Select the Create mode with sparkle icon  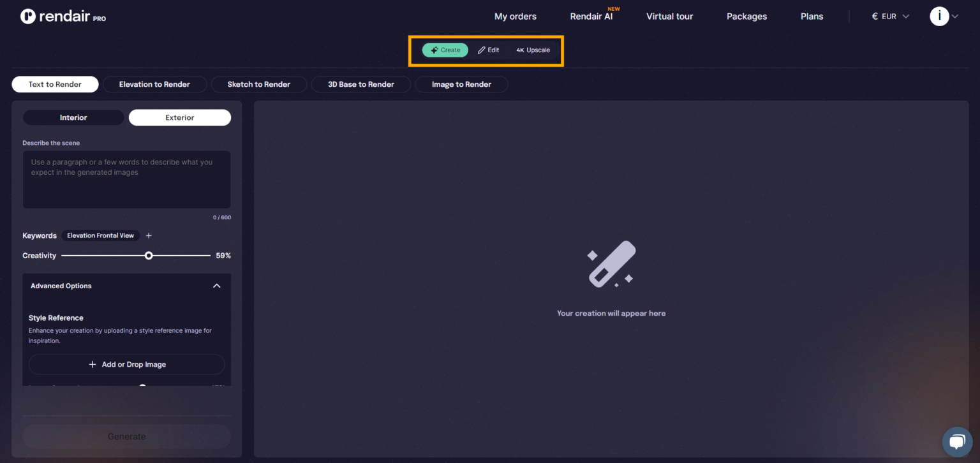(x=445, y=50)
